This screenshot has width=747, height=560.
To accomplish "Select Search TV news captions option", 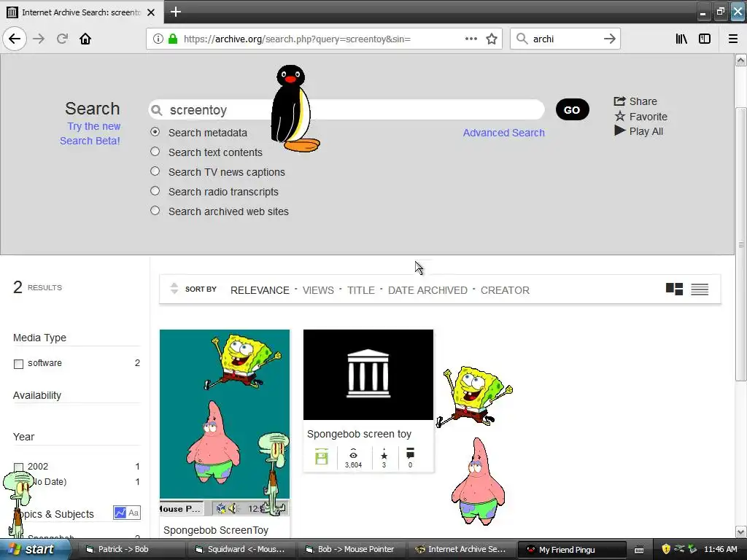I will pyautogui.click(x=155, y=171).
